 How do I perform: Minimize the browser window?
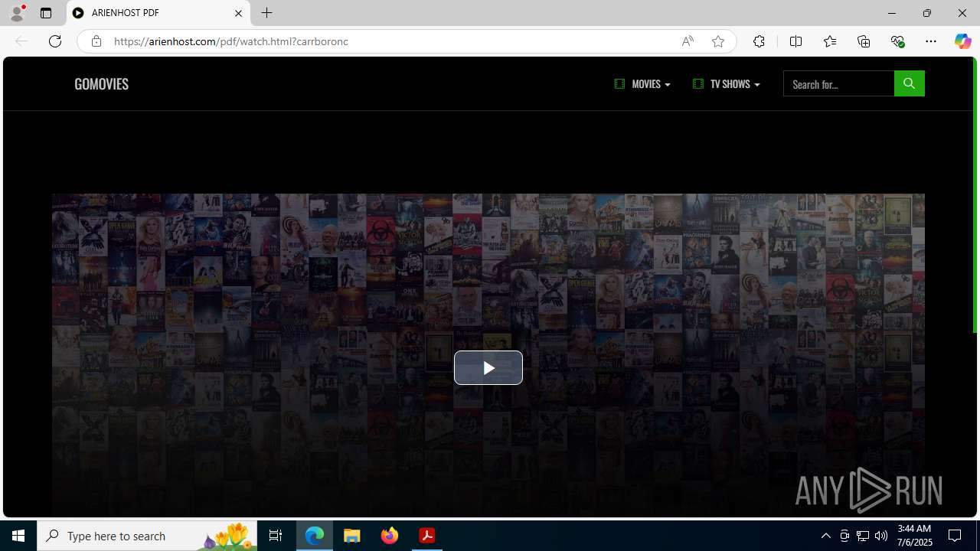[x=891, y=13]
